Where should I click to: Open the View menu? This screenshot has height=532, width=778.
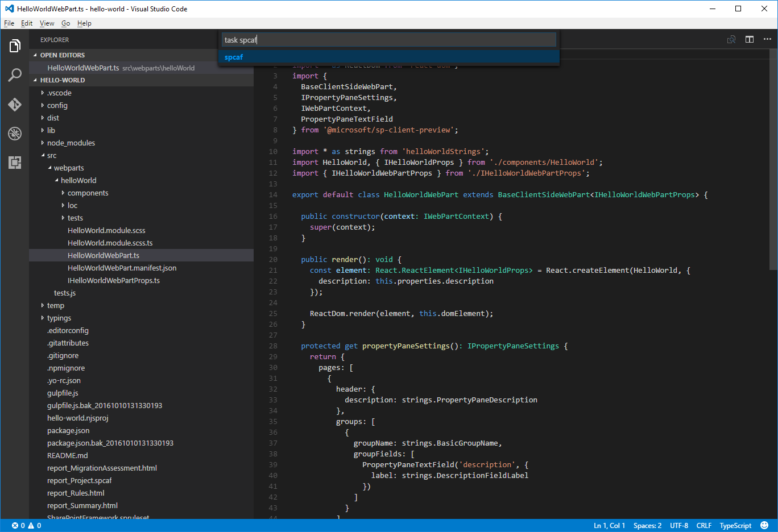pos(47,23)
